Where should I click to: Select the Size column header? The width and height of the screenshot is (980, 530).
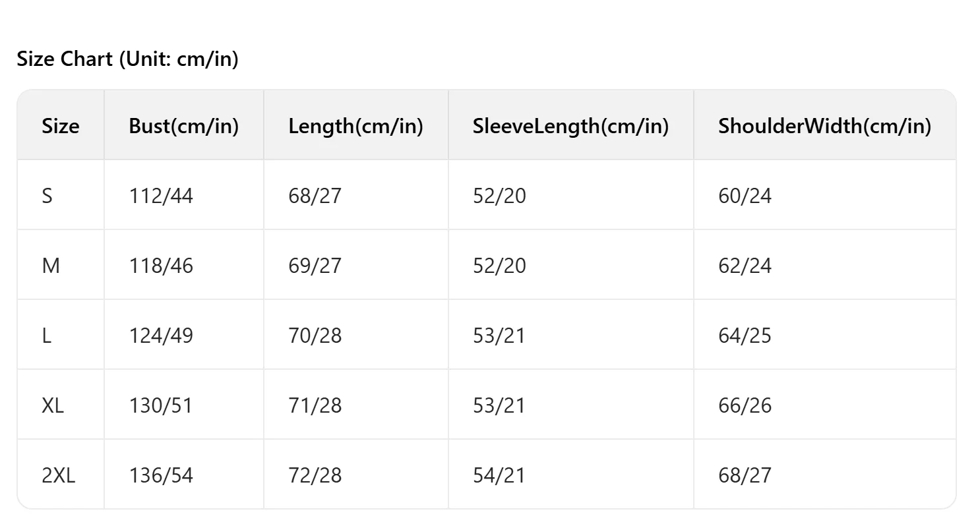click(x=60, y=126)
